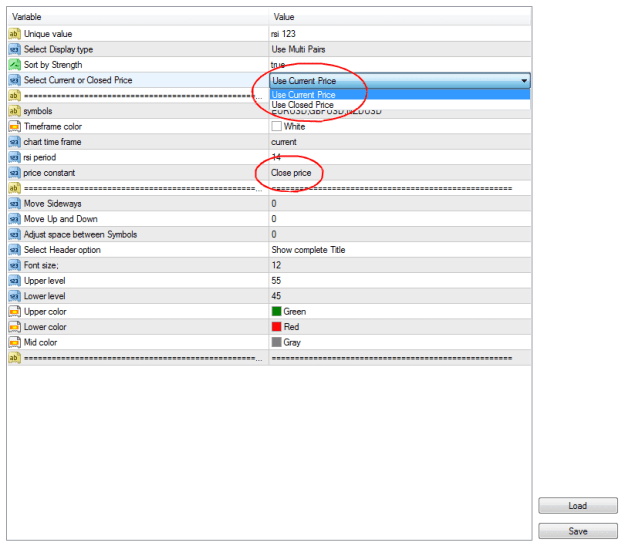Select the price constant label
The height and width of the screenshot is (546, 625).
coord(49,173)
